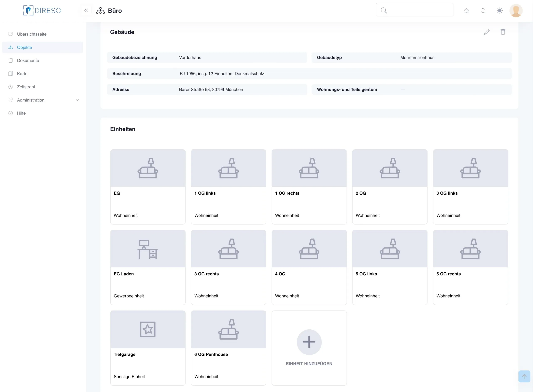Viewport: 533px width, 392px height.
Task: Focus the top search input field
Action: [415, 10]
